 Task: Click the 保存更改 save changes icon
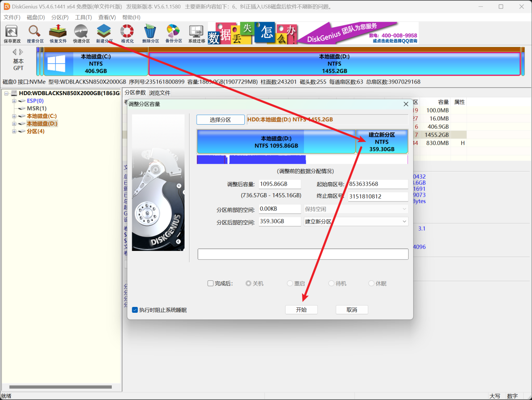(12, 34)
